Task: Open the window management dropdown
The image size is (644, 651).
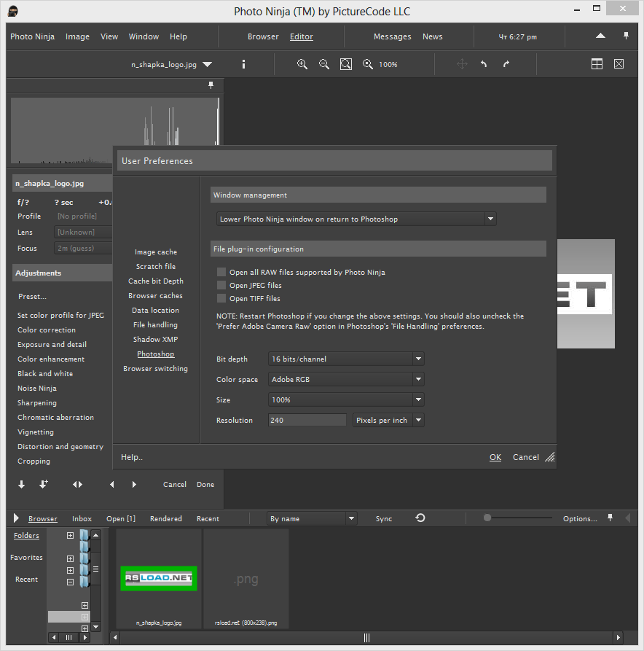Action: 356,219
